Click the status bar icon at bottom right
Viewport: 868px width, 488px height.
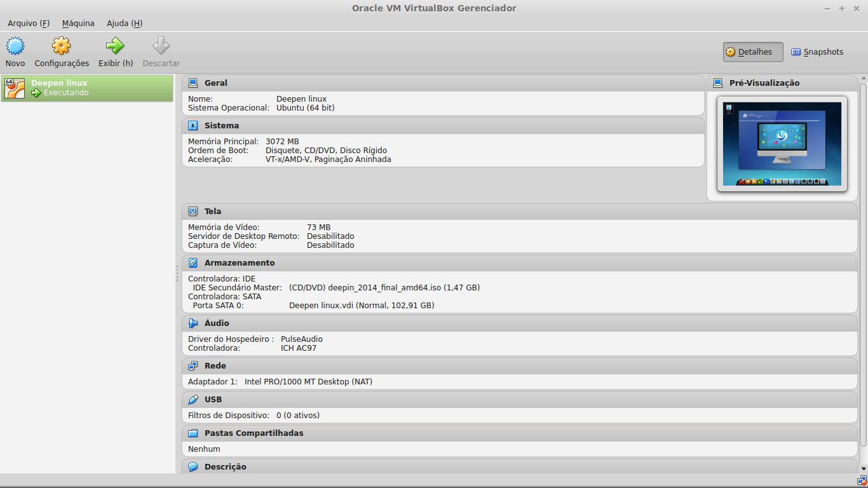(861, 480)
